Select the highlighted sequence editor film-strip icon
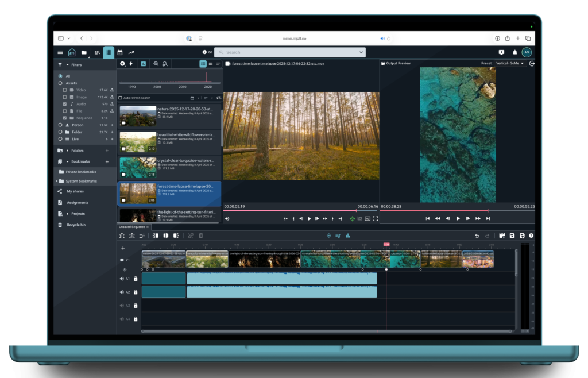 coord(109,52)
